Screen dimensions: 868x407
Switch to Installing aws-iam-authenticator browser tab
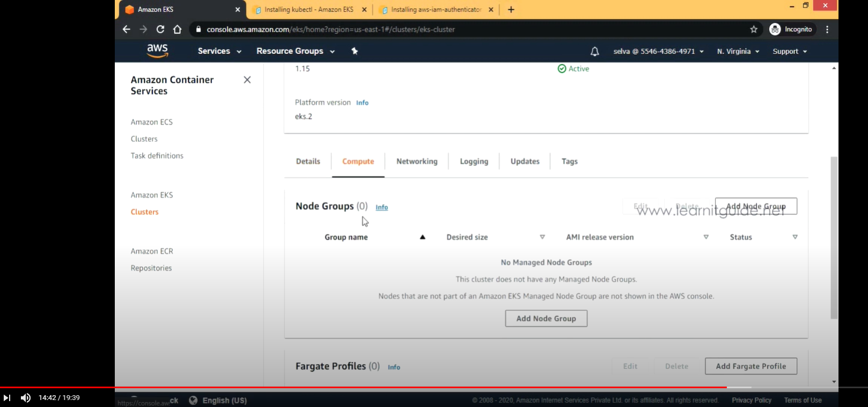click(436, 10)
